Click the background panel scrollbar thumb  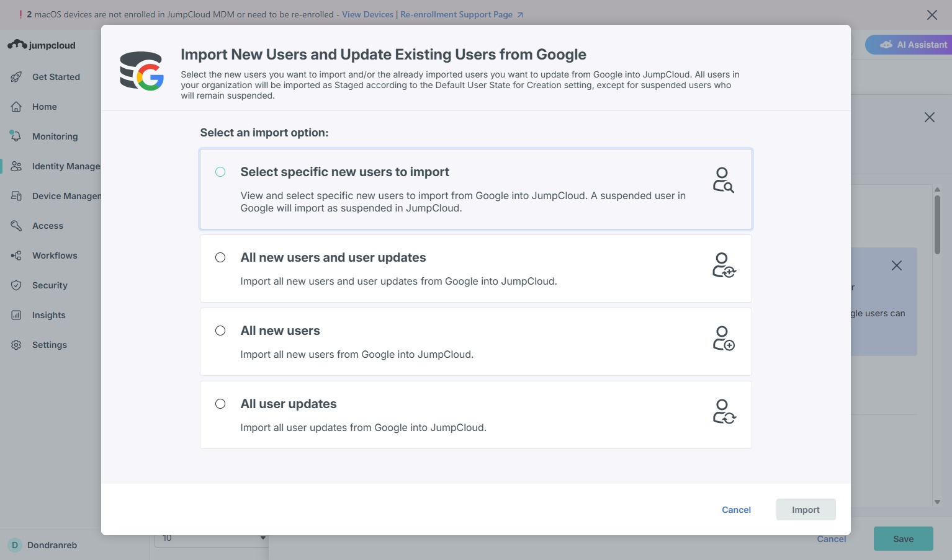click(937, 224)
